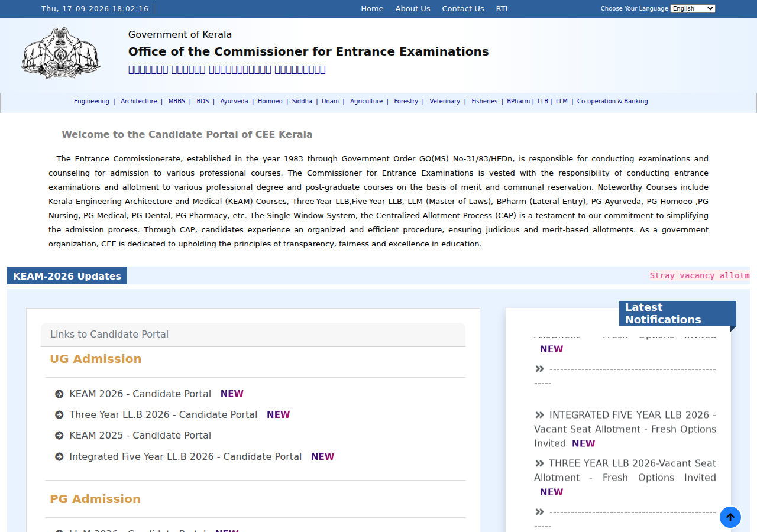The width and height of the screenshot is (757, 532).
Task: Click the 'Latest Notifications' heading
Action: [x=678, y=313]
